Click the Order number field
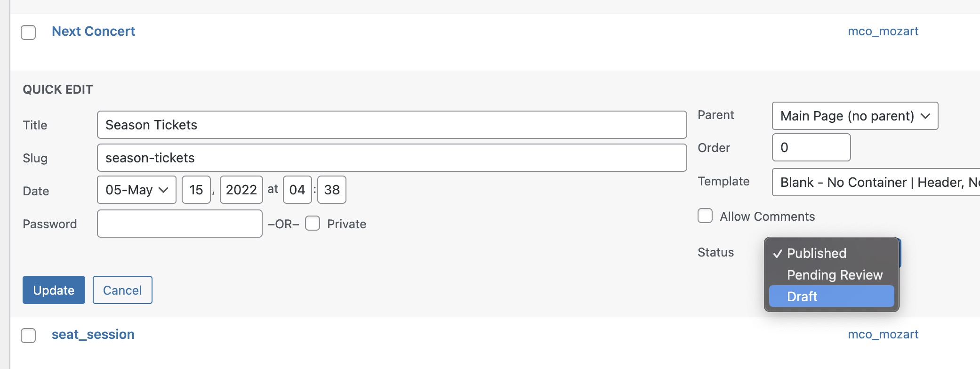 coord(811,147)
